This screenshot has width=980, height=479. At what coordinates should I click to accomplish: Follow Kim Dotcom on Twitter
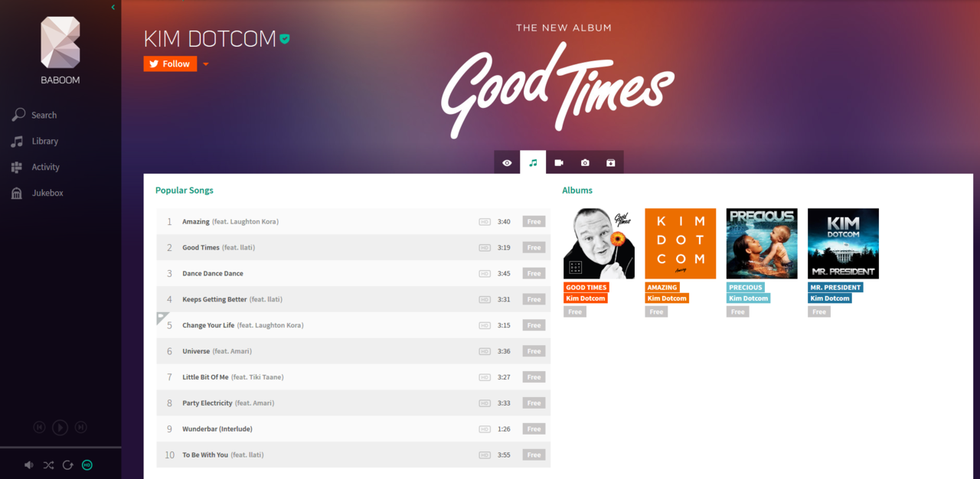(170, 64)
